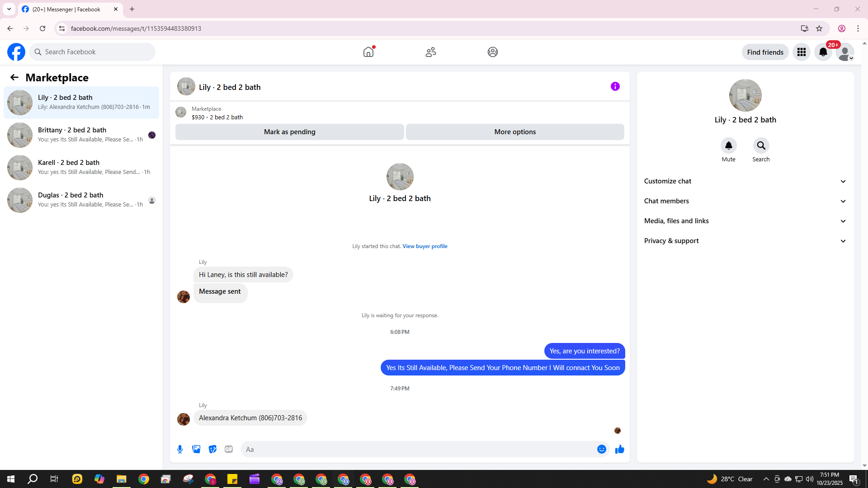The width and height of the screenshot is (868, 488).
Task: Open the Facebook notifications bell
Action: (823, 52)
